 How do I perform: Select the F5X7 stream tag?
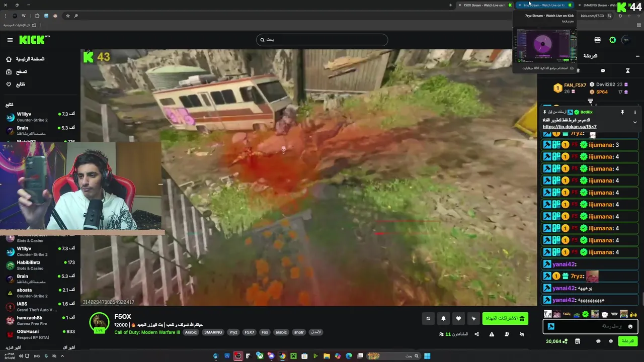click(249, 332)
